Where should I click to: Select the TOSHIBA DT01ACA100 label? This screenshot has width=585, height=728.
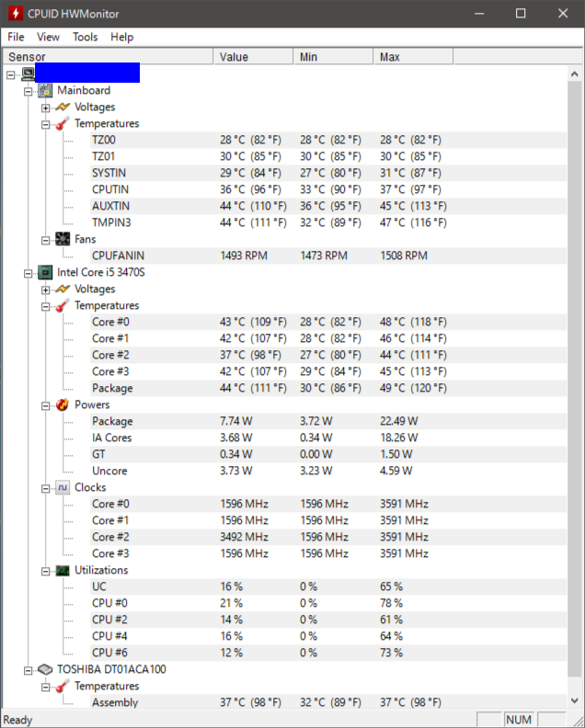click(x=111, y=669)
